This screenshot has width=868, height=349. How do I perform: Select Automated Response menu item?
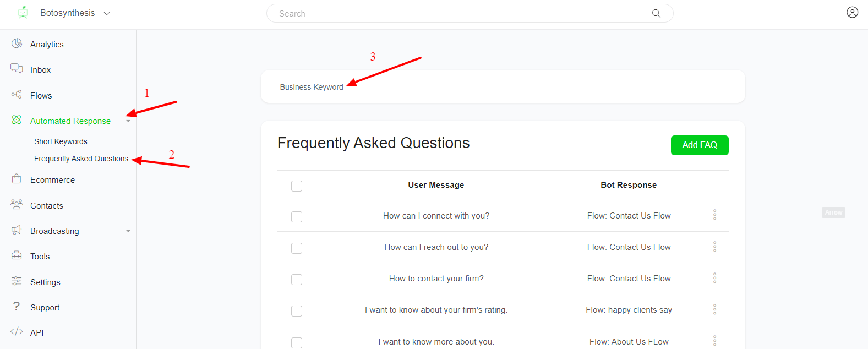coord(70,121)
